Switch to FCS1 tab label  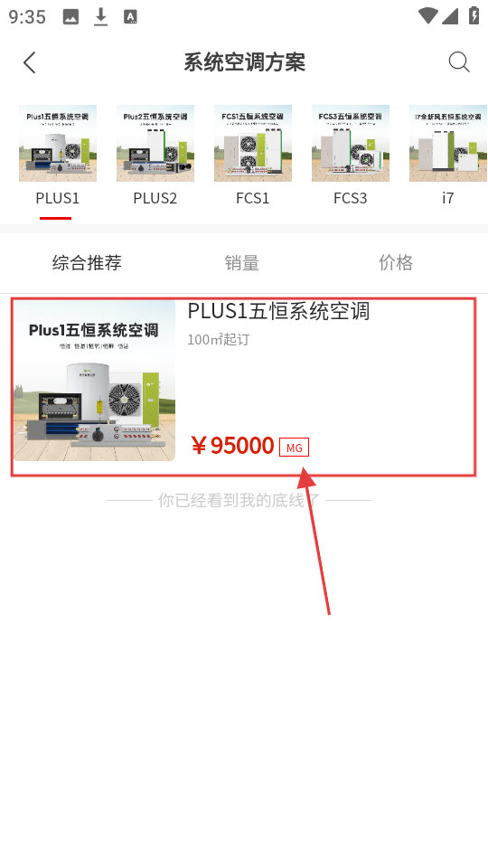(253, 198)
